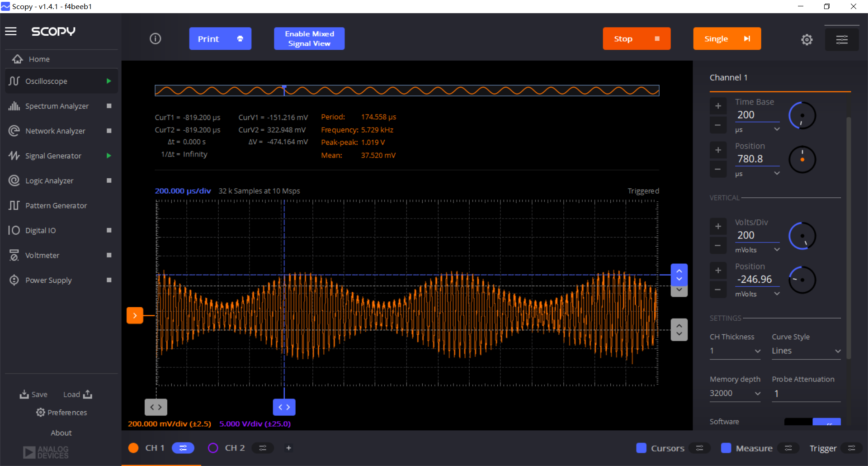Open horizontal Position unit dropdown
The height and width of the screenshot is (466, 868).
click(x=757, y=174)
